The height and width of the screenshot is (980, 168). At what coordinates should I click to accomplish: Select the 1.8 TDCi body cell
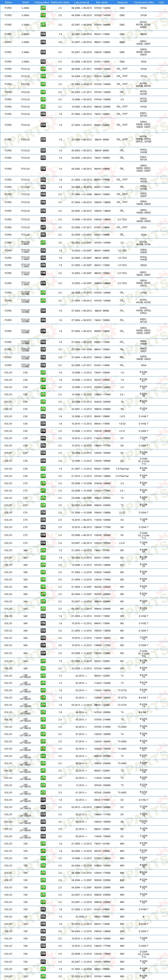[x=122, y=265]
